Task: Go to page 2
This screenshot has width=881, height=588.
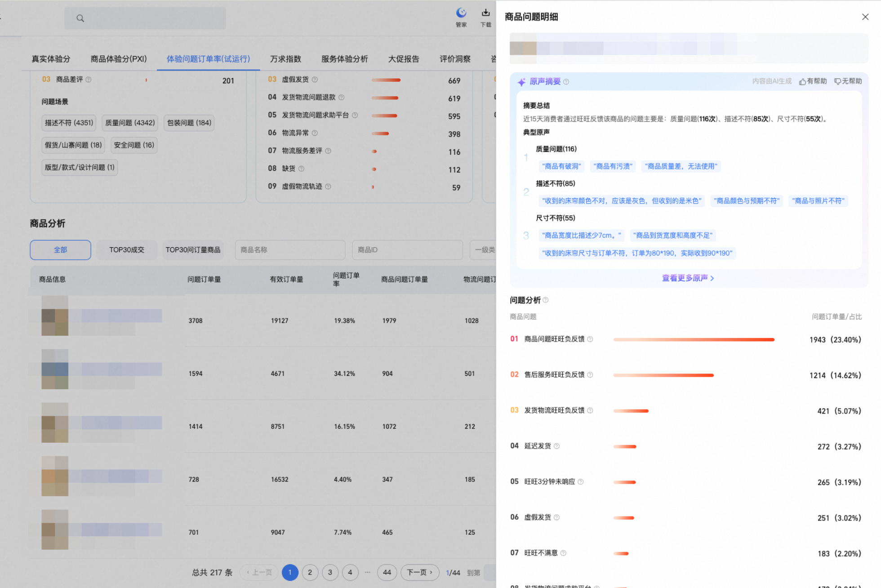Action: coord(310,572)
